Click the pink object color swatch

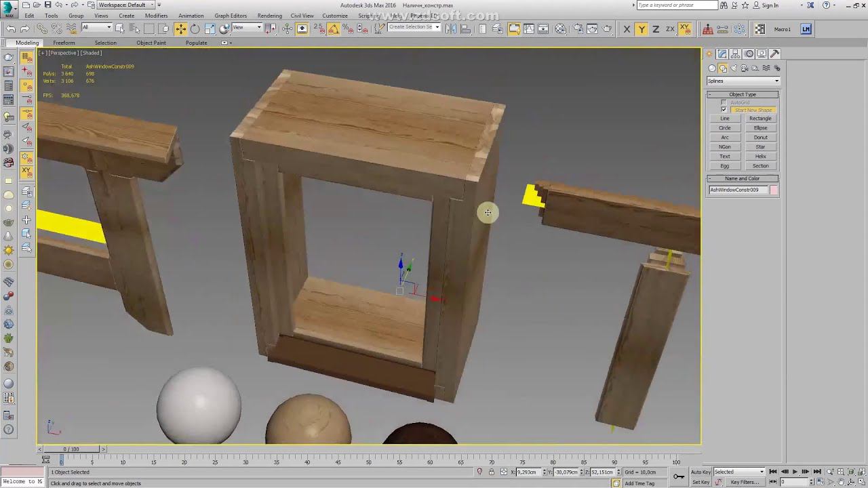tap(774, 190)
